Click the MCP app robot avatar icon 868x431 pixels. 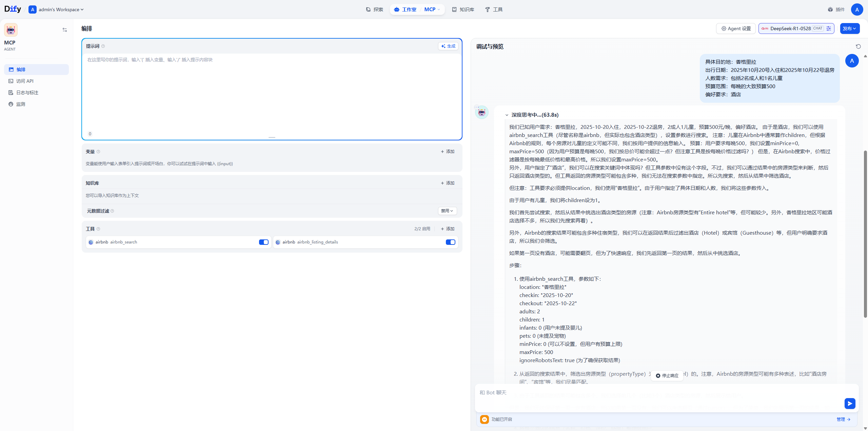coord(11,30)
